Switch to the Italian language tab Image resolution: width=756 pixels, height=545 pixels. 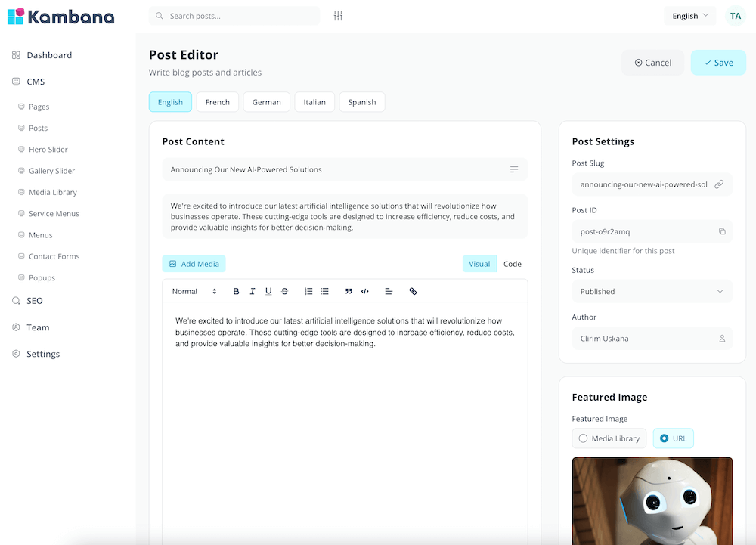point(314,102)
